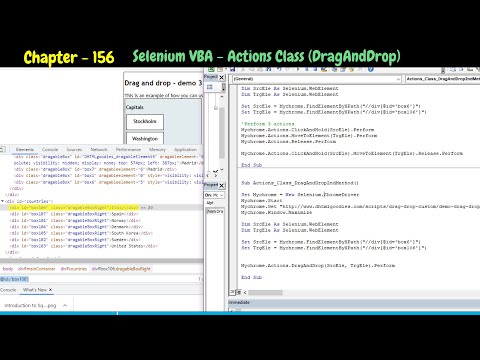This screenshot has width=480, height=360.
Task: Open the Application tab in DevTools
Action: pyautogui.click(x=185, y=149)
